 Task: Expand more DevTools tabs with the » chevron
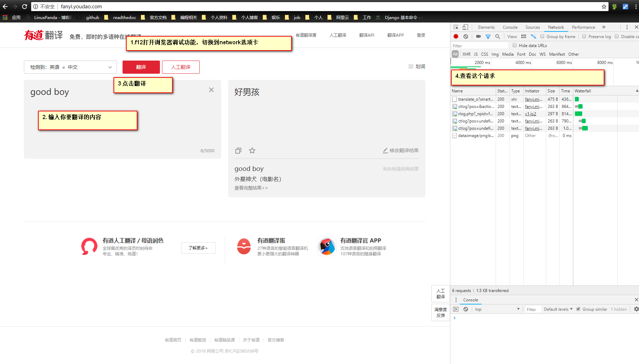[604, 27]
